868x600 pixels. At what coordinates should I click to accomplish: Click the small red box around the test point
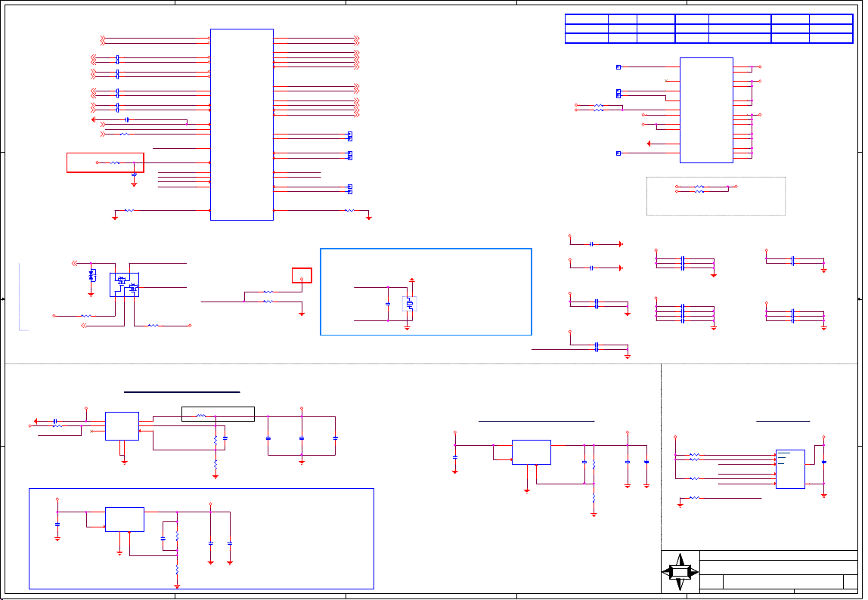302,275
